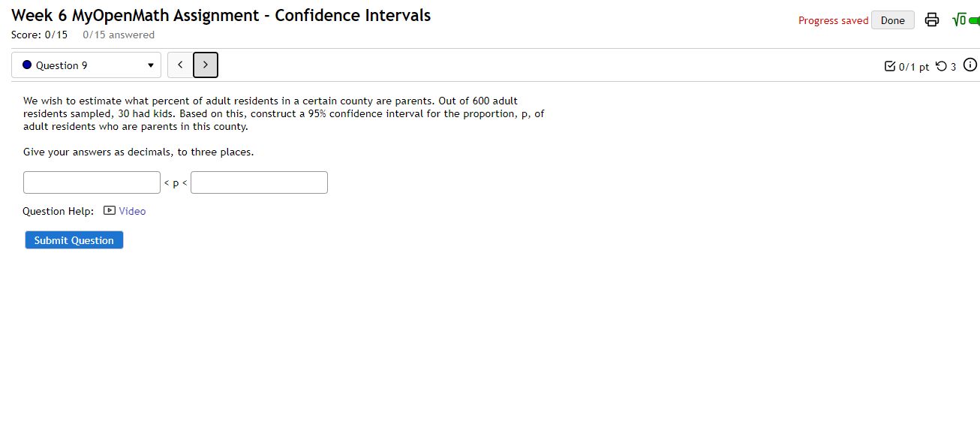
Task: Click the lower bound answer box before < p <
Action: (92, 182)
